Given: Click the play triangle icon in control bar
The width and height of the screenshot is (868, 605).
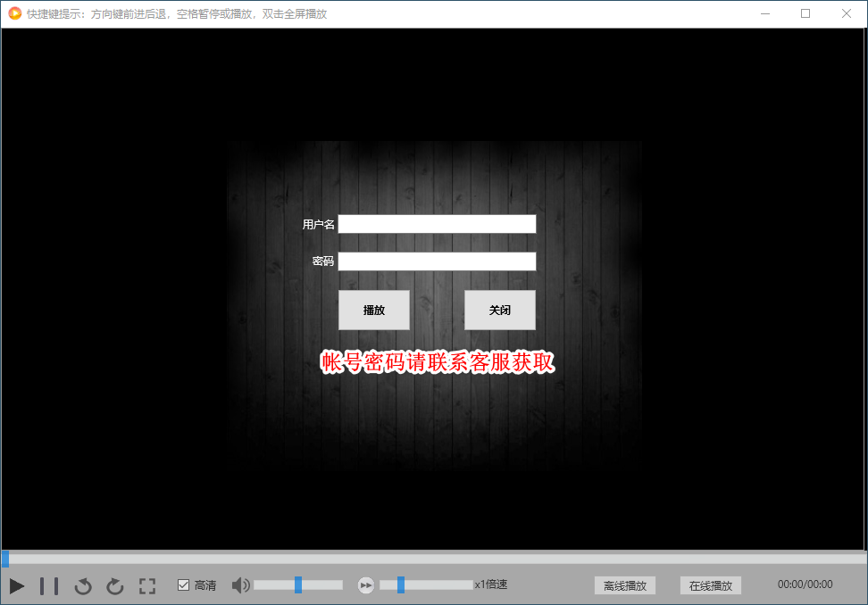Looking at the screenshot, I should [x=17, y=585].
